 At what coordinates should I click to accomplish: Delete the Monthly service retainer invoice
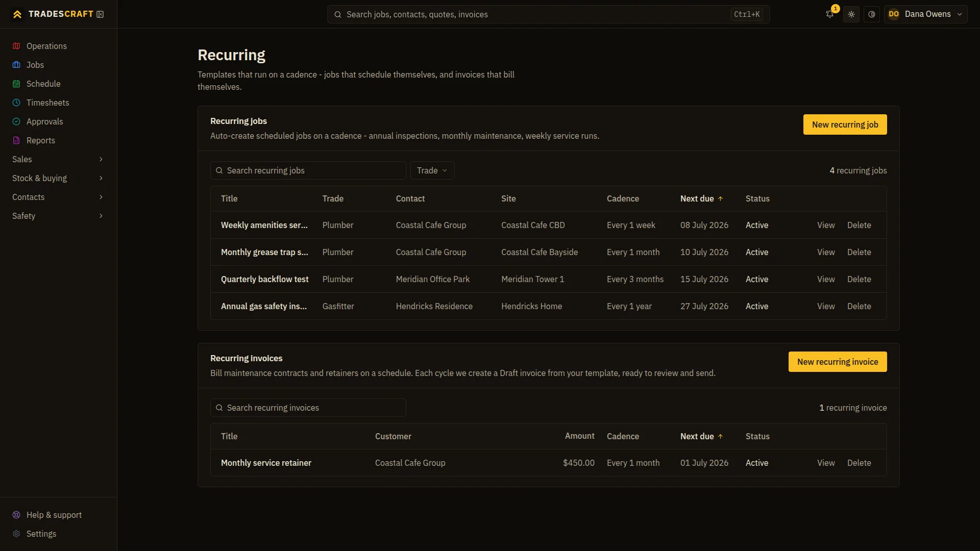point(859,463)
